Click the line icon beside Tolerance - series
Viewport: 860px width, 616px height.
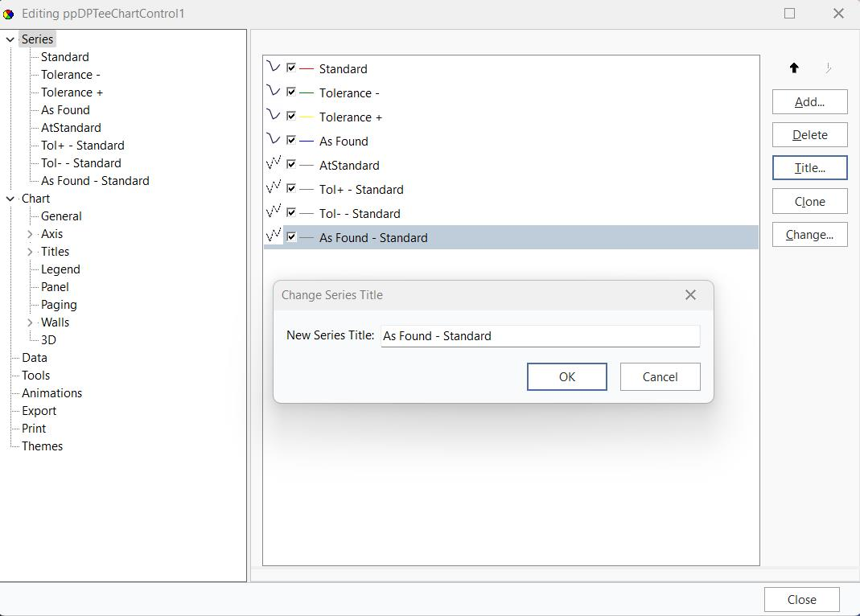pos(273,92)
